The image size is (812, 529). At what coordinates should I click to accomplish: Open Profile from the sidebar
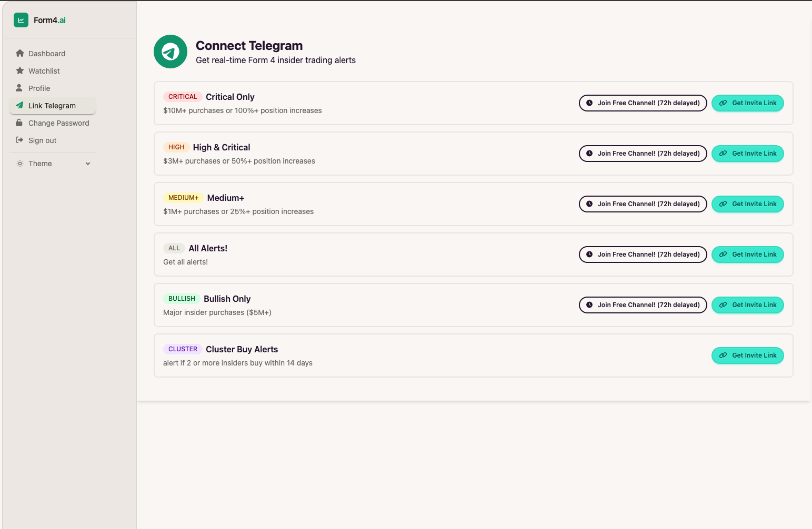click(x=53, y=88)
